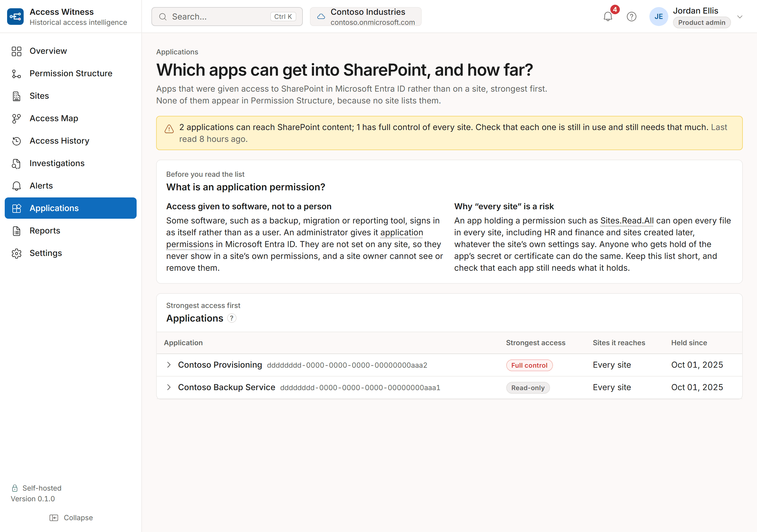Go to the Overview page
Screen dimensions: 757x532
[x=71, y=51]
